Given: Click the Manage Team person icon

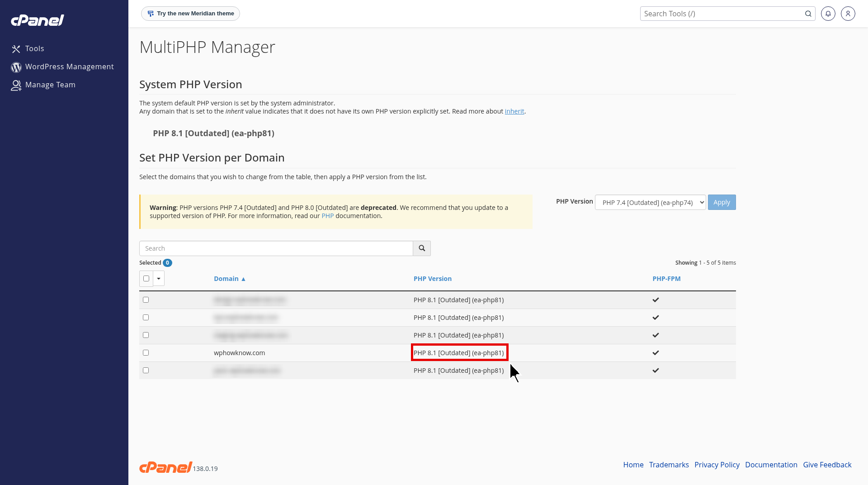Looking at the screenshot, I should (16, 85).
